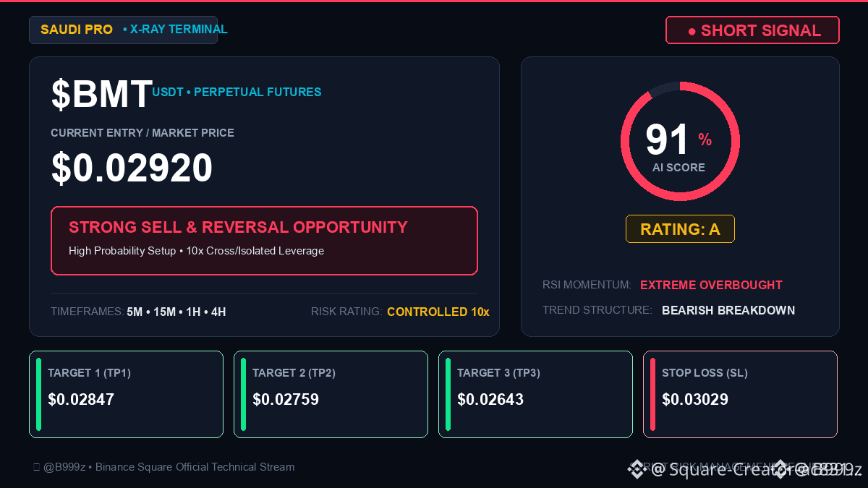This screenshot has width=868, height=488.
Task: Click the $0.02920 market price
Action: point(132,168)
